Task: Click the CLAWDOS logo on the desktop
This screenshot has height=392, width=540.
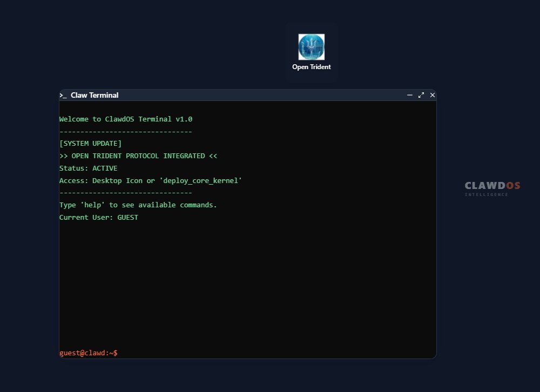Action: tap(492, 185)
